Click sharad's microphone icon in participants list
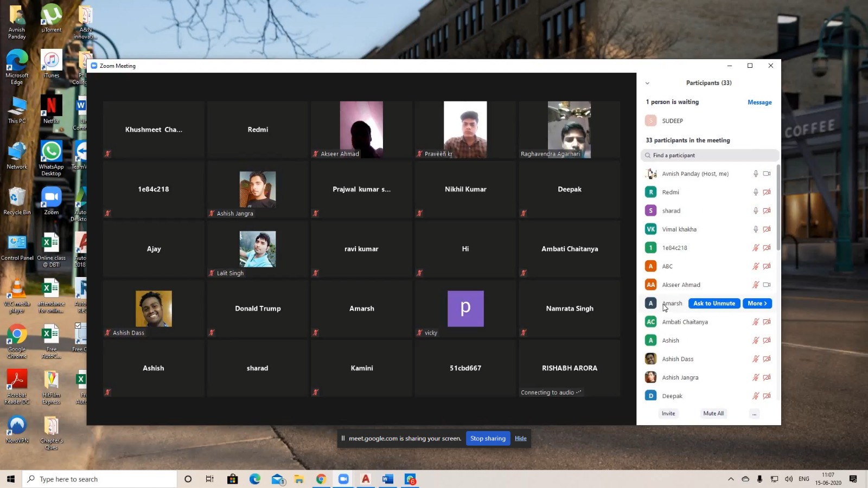This screenshot has height=488, width=868. 755,211
